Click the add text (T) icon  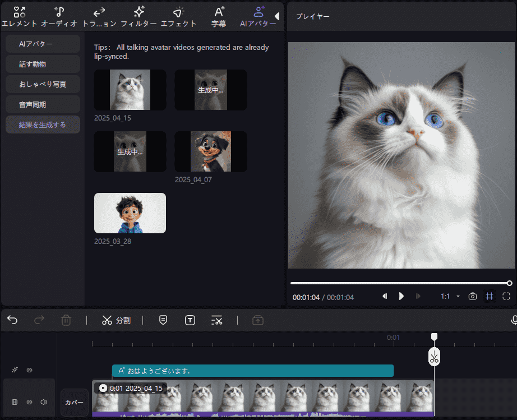point(190,320)
